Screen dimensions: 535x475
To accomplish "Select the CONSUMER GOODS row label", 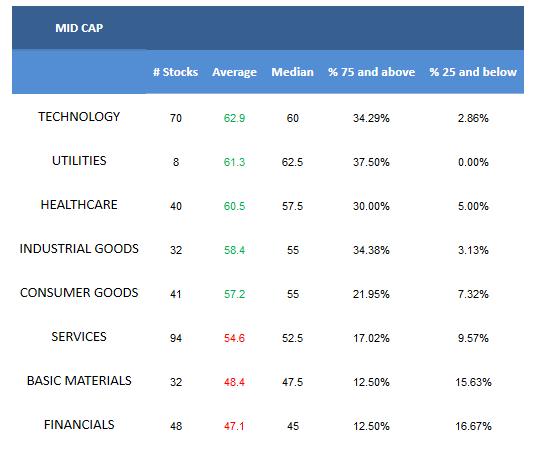I will click(x=79, y=293).
